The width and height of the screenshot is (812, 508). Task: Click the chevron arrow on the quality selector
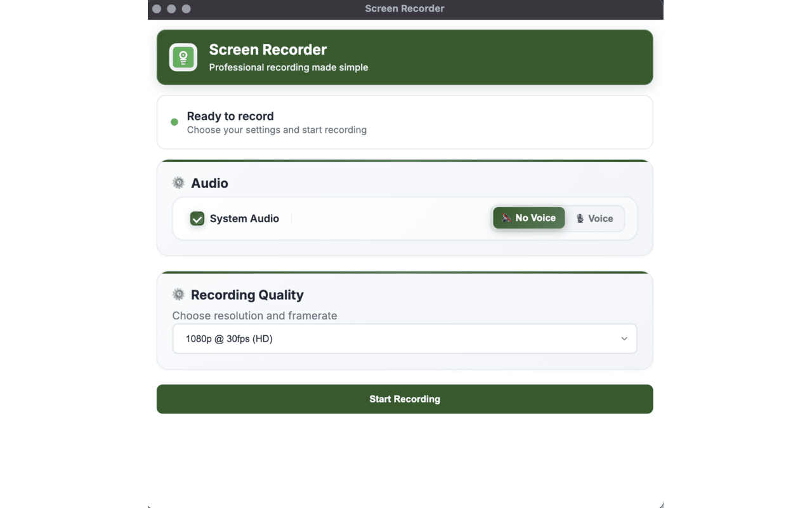(624, 338)
